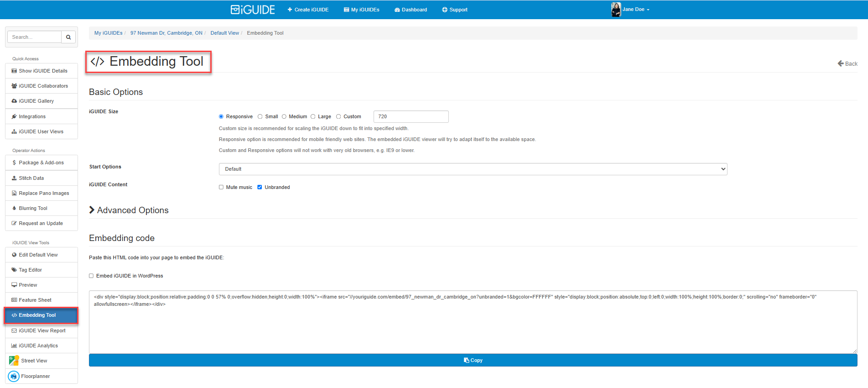Check Embed iGUIDE in WordPress
Screen dimensions: 868x388
(91, 276)
